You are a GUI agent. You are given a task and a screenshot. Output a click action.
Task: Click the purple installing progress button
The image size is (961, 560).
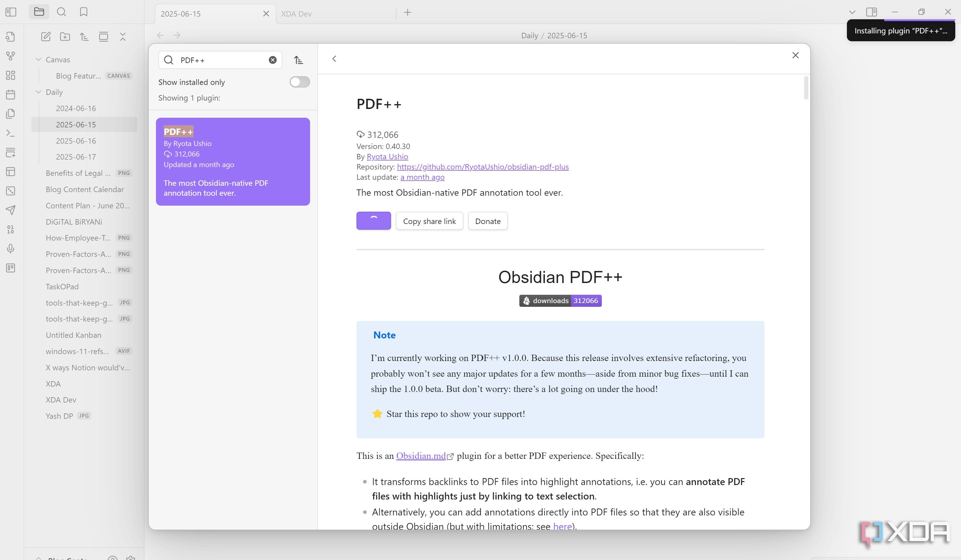(x=374, y=221)
